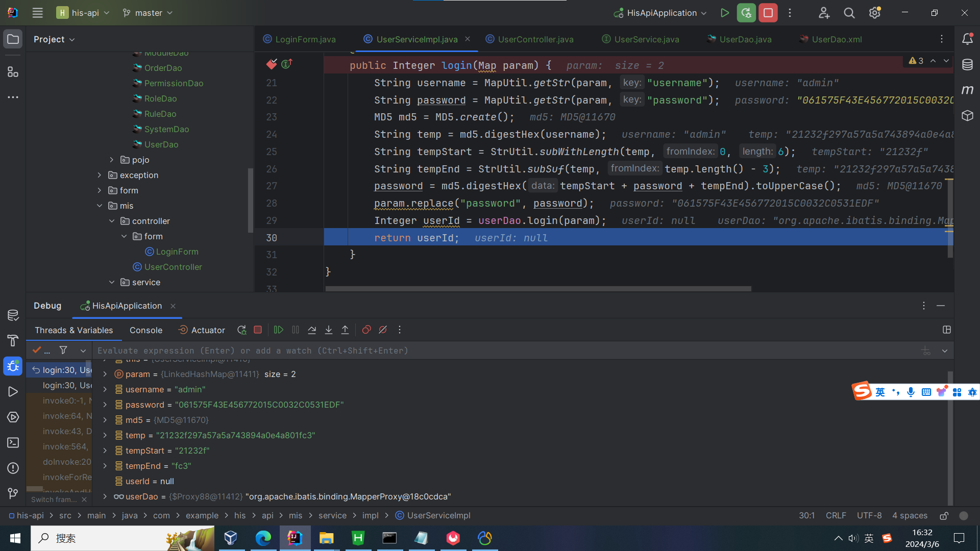The height and width of the screenshot is (551, 980).
Task: Open Code With Me user icon
Action: click(x=824, y=13)
